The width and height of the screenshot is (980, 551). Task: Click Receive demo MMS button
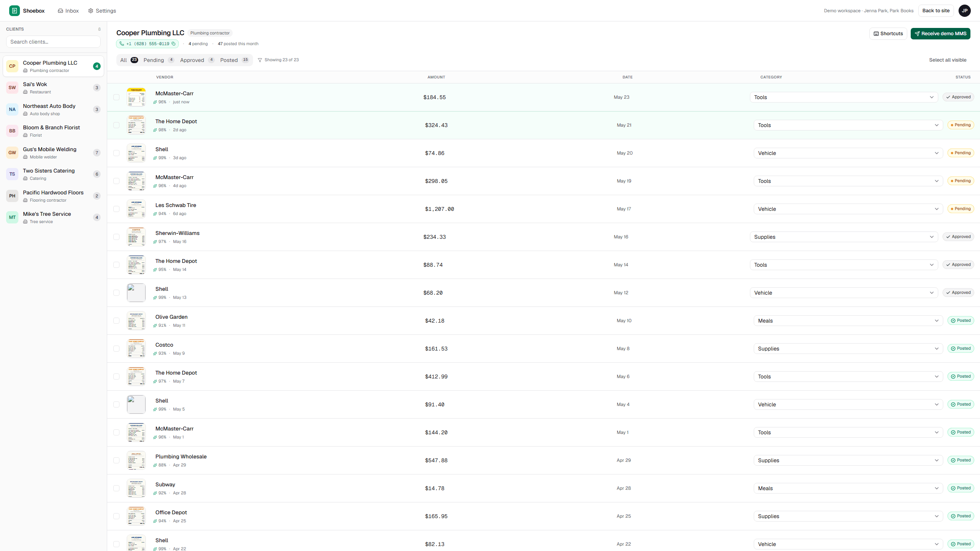click(x=940, y=34)
